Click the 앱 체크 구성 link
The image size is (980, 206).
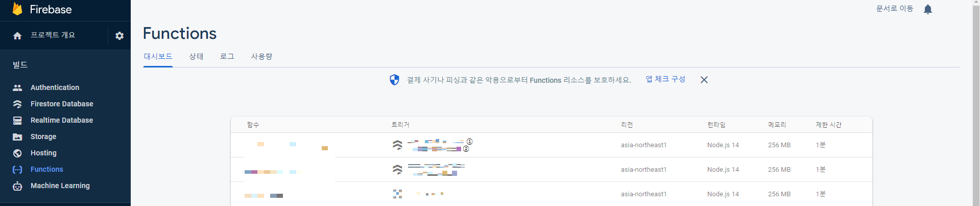tap(665, 79)
